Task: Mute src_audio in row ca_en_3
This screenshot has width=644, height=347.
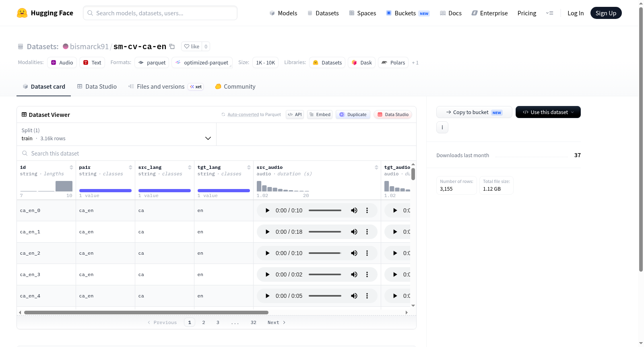Action: pos(354,274)
